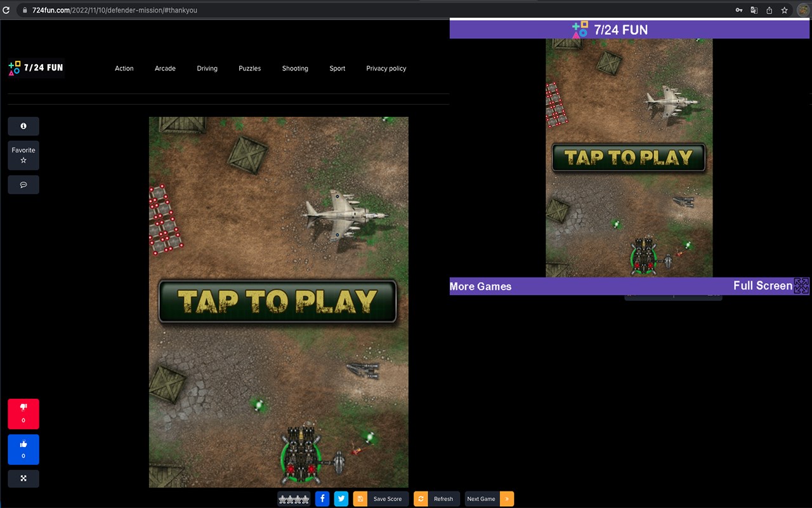Share game via Twitter icon
This screenshot has width=812, height=508.
click(x=341, y=499)
